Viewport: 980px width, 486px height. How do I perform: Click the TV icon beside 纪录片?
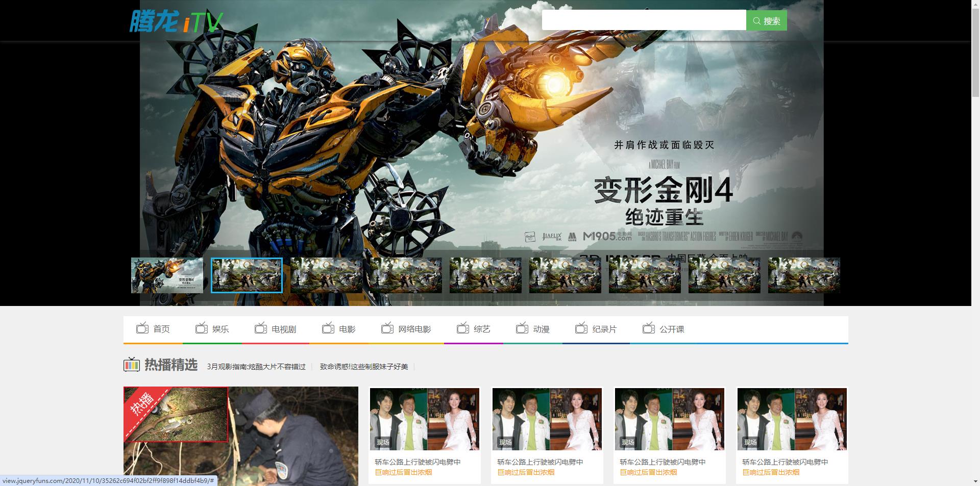coord(581,328)
